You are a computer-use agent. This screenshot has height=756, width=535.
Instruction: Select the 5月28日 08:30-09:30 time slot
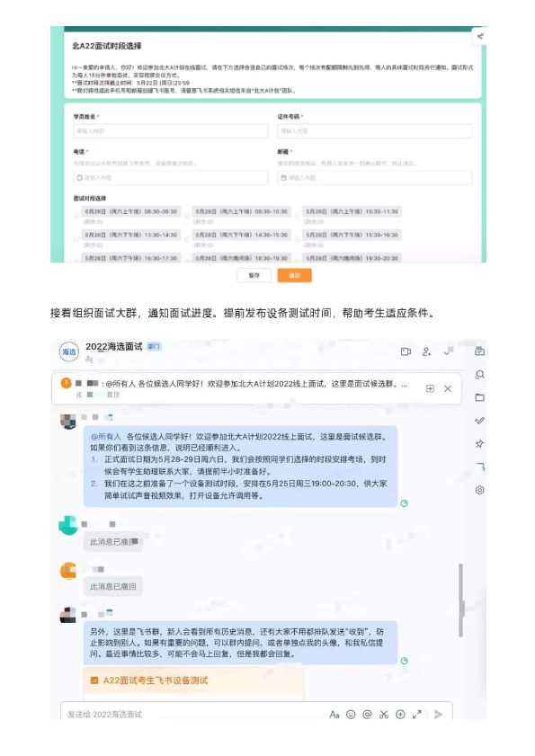(x=127, y=211)
